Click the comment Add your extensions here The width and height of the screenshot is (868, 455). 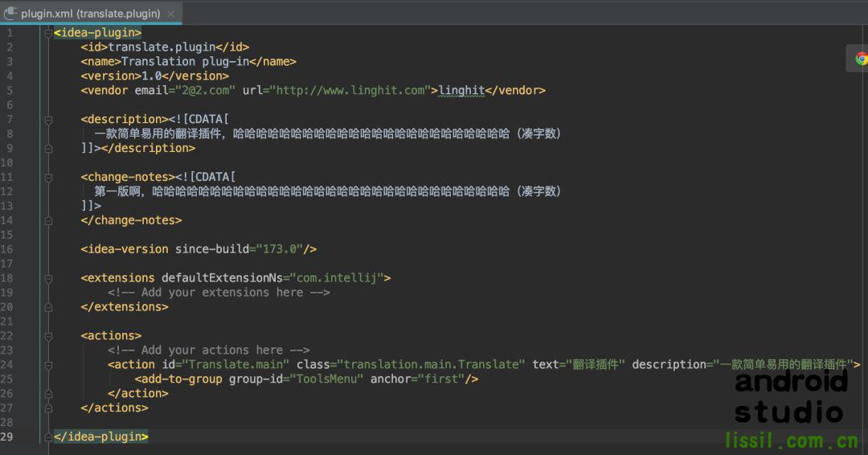(x=219, y=293)
